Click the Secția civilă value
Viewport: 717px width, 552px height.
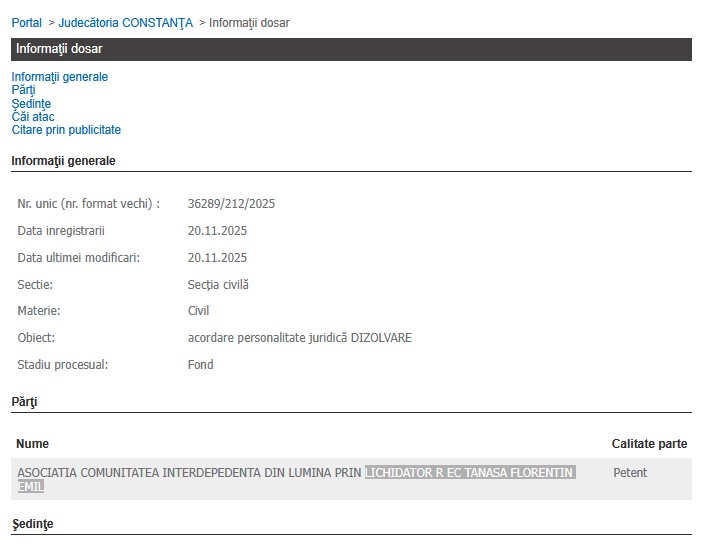218,285
